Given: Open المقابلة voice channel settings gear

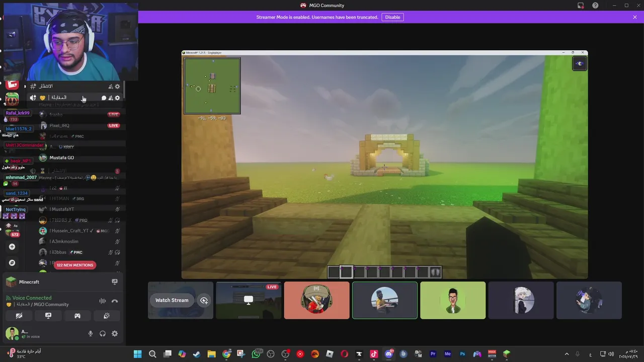Looking at the screenshot, I should pos(117,98).
